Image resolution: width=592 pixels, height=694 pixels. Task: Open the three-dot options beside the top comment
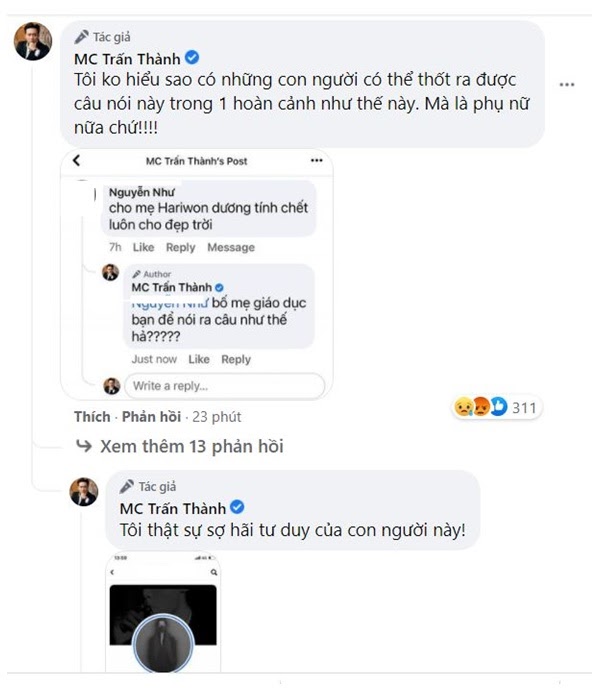(x=567, y=84)
